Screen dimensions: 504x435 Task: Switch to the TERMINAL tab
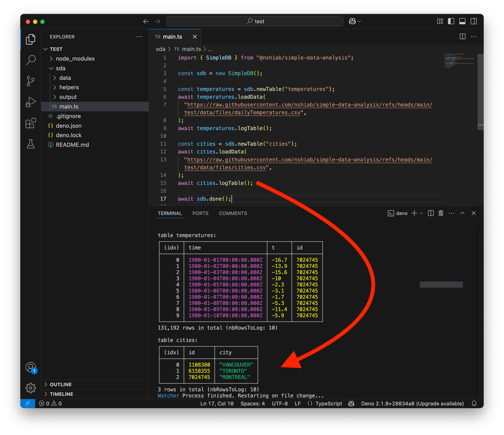click(x=170, y=213)
